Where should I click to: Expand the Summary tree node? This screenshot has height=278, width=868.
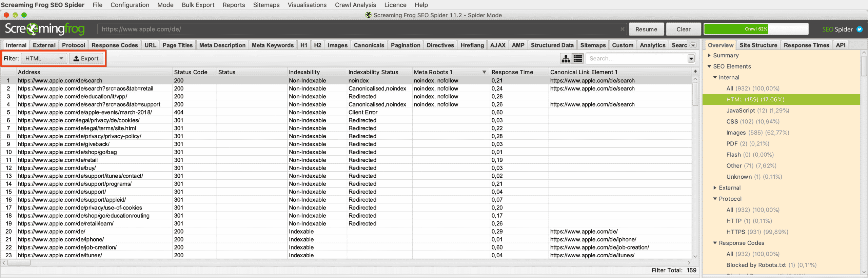click(x=709, y=55)
